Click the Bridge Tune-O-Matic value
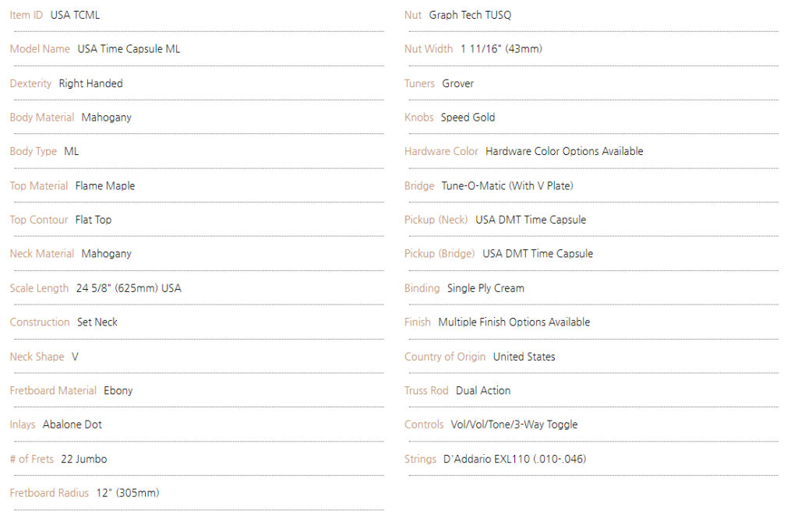Image resolution: width=798 pixels, height=532 pixels. pyautogui.click(x=507, y=186)
